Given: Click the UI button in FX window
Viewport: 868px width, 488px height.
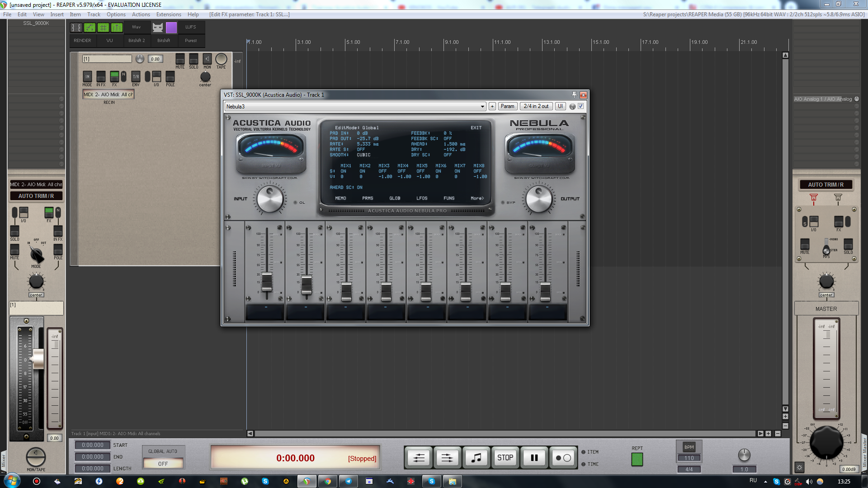Looking at the screenshot, I should pos(560,106).
